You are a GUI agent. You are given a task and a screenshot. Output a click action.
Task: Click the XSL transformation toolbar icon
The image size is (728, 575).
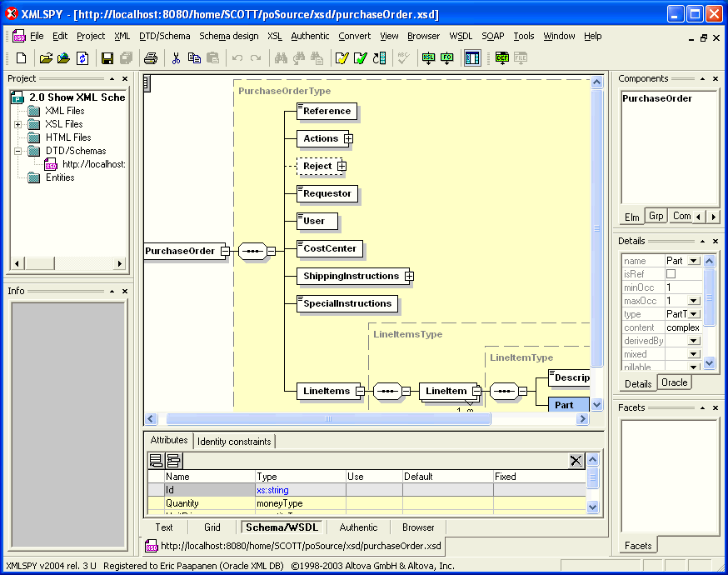tap(429, 57)
